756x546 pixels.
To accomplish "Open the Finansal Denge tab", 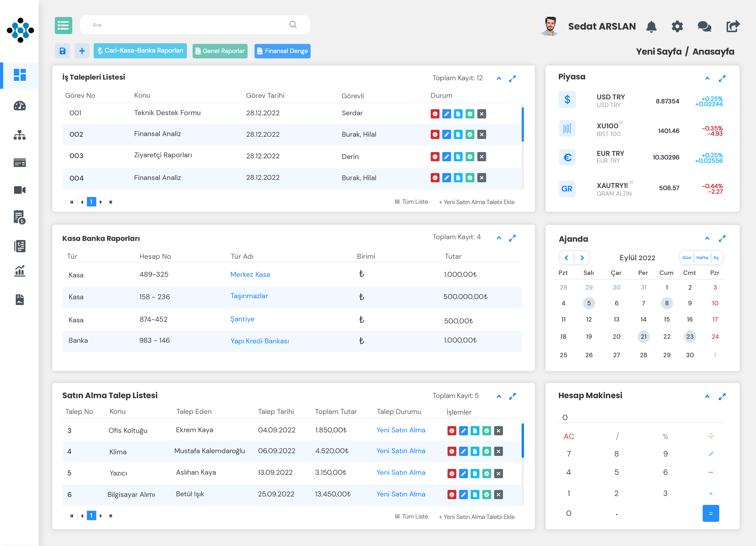I will tap(282, 51).
